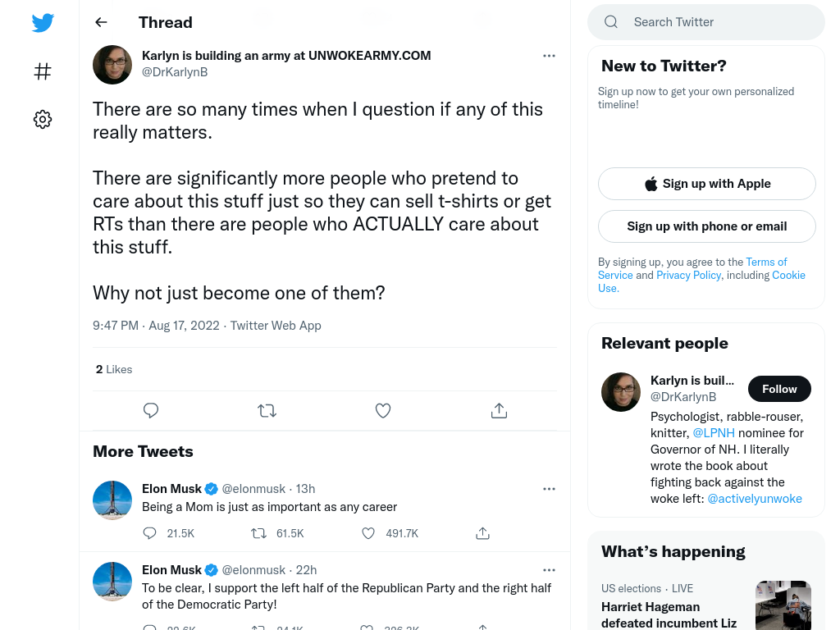Open the @activelyunwoke profile link
This screenshot has width=840, height=630.
755,499
